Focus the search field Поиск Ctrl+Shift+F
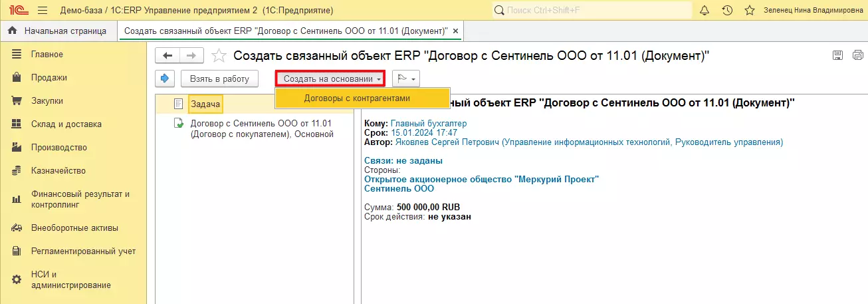868x304 pixels. (x=592, y=11)
